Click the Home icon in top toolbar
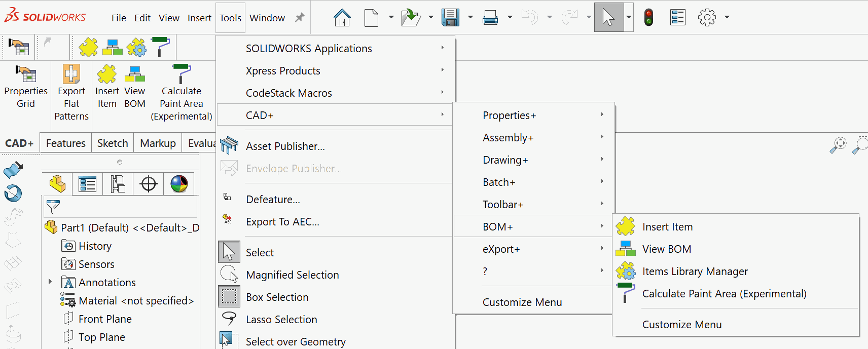Screen dimensions: 868x349 point(342,18)
